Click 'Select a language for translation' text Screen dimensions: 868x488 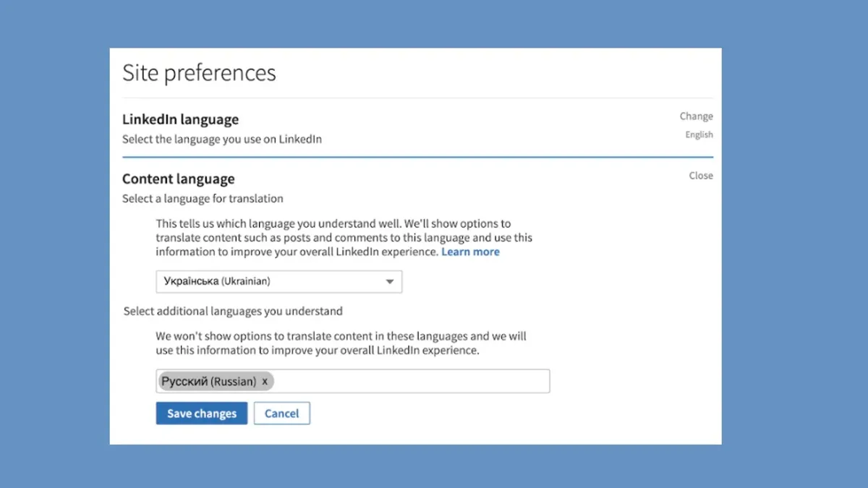click(203, 199)
